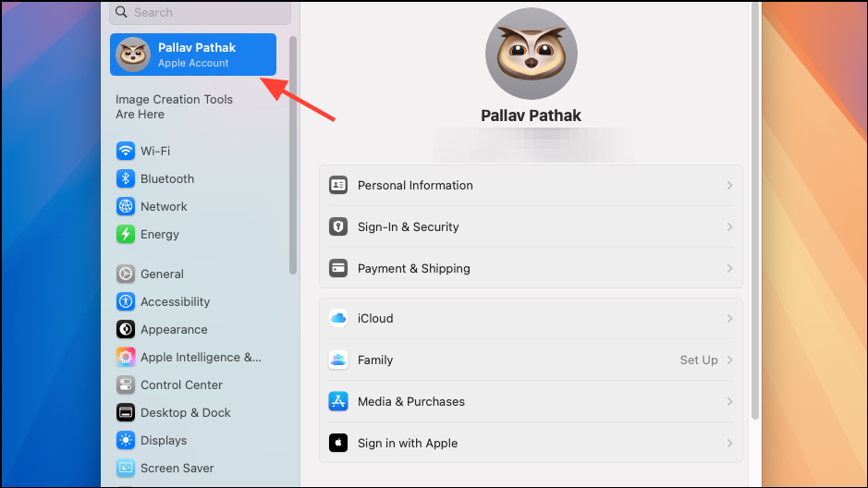This screenshot has width=868, height=488.
Task: Click the Screen Saver icon
Action: click(x=126, y=468)
